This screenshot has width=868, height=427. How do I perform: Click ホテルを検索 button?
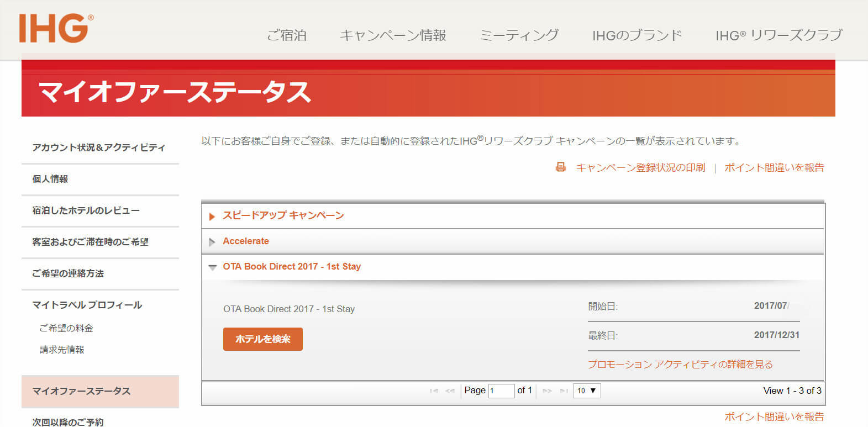(262, 339)
